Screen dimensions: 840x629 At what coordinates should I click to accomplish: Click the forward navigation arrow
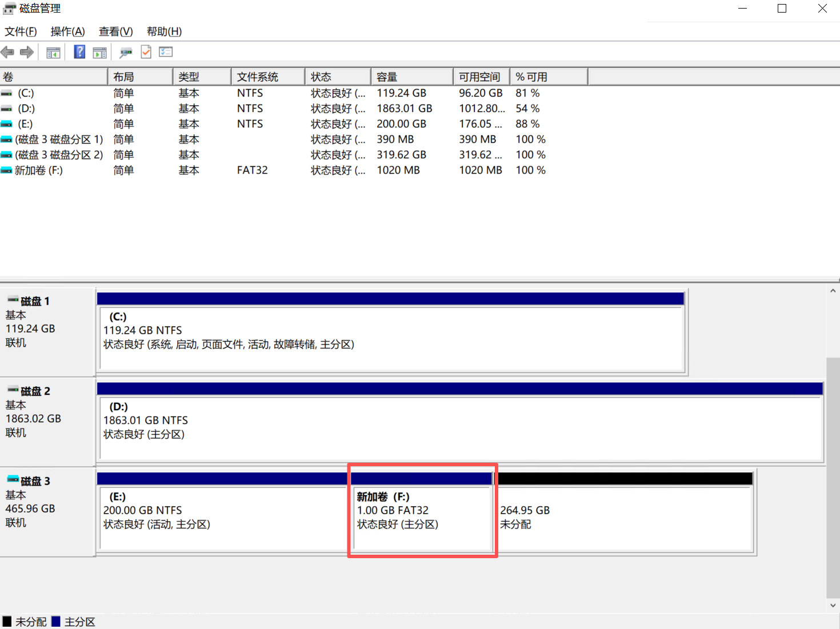click(27, 52)
